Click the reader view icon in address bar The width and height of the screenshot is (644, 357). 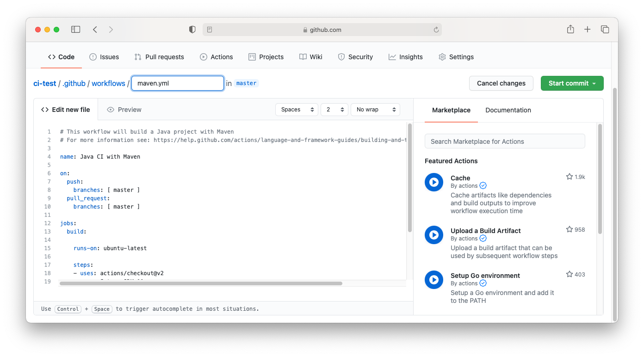pos(210,30)
